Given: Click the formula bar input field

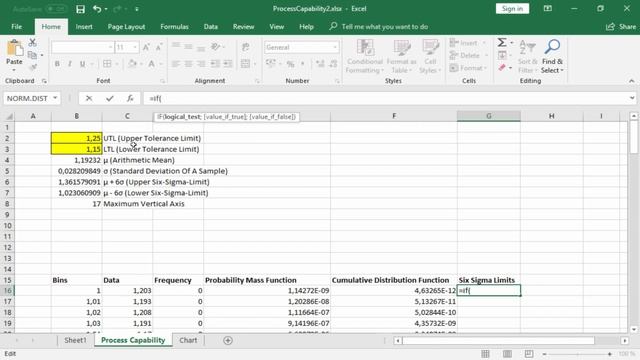Looking at the screenshot, I should (x=386, y=98).
